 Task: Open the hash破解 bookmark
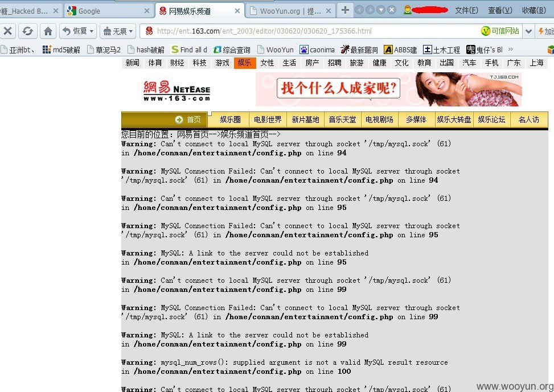tap(146, 50)
